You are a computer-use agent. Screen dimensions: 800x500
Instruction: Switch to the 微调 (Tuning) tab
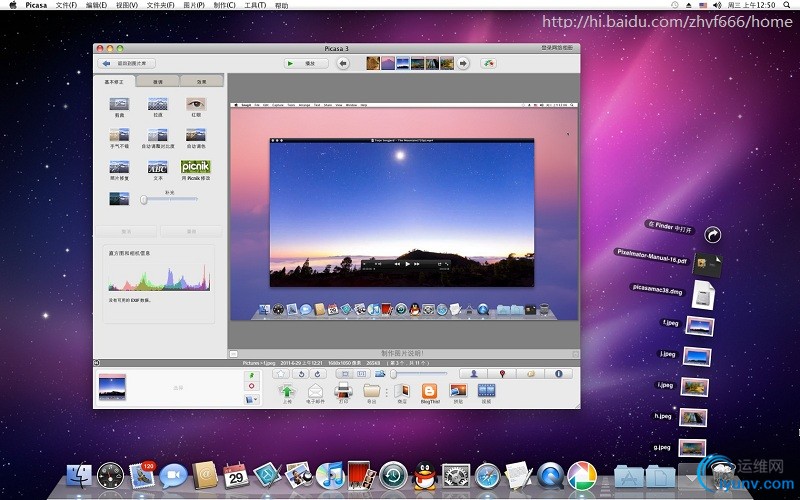point(158,82)
